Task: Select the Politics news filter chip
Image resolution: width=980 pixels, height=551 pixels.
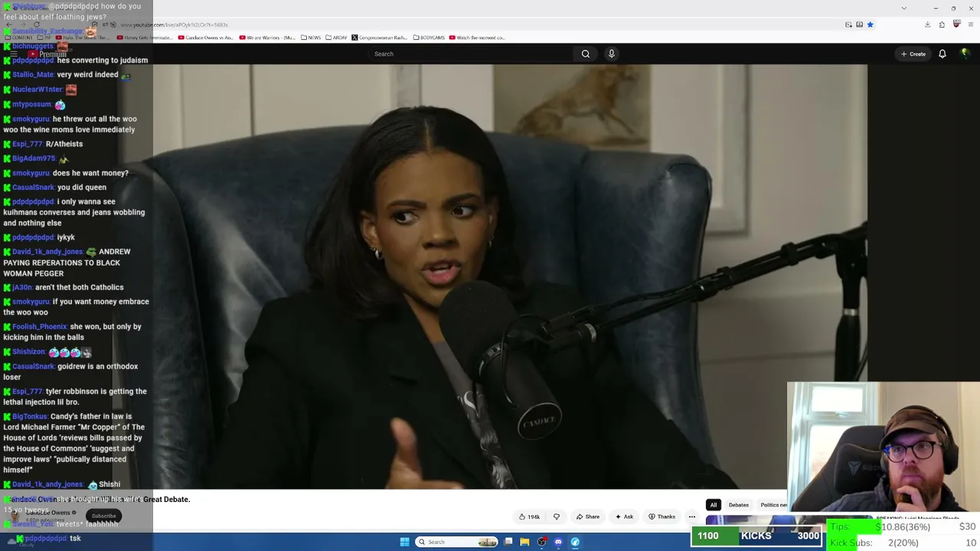Action: pyautogui.click(x=773, y=505)
